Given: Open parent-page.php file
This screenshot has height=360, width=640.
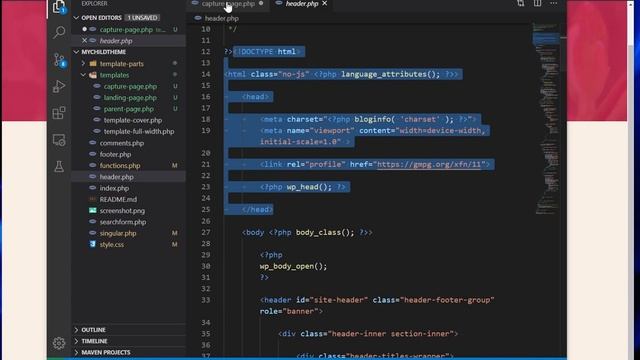Looking at the screenshot, I should (x=129, y=109).
